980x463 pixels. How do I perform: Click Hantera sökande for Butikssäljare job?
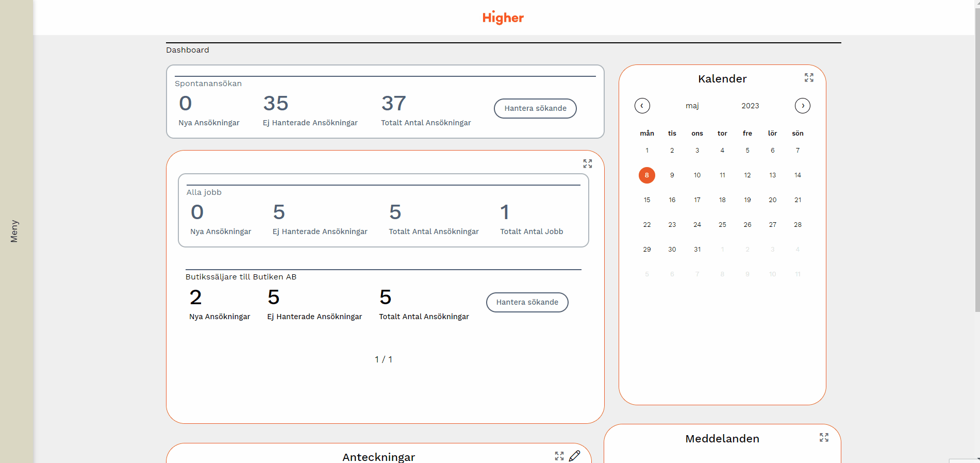(x=527, y=302)
